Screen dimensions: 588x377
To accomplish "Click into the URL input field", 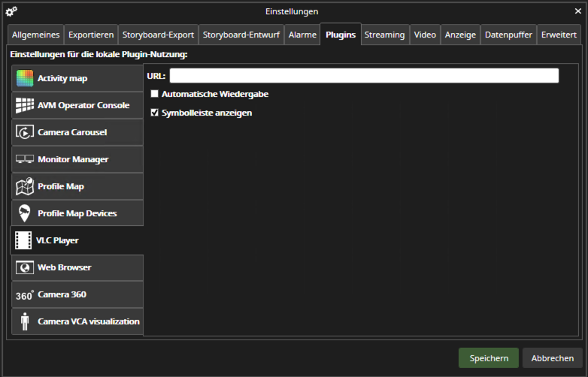I will (x=364, y=76).
